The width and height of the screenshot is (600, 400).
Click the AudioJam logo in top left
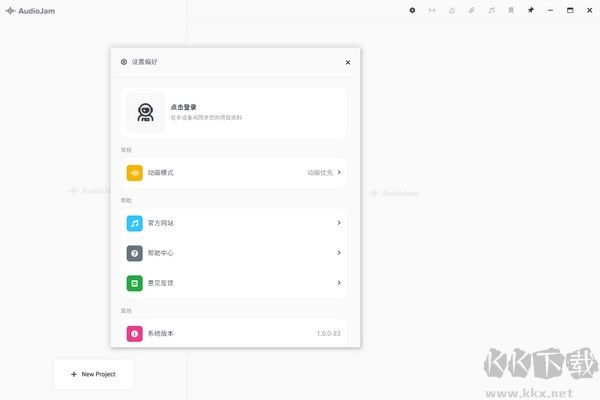(x=28, y=11)
